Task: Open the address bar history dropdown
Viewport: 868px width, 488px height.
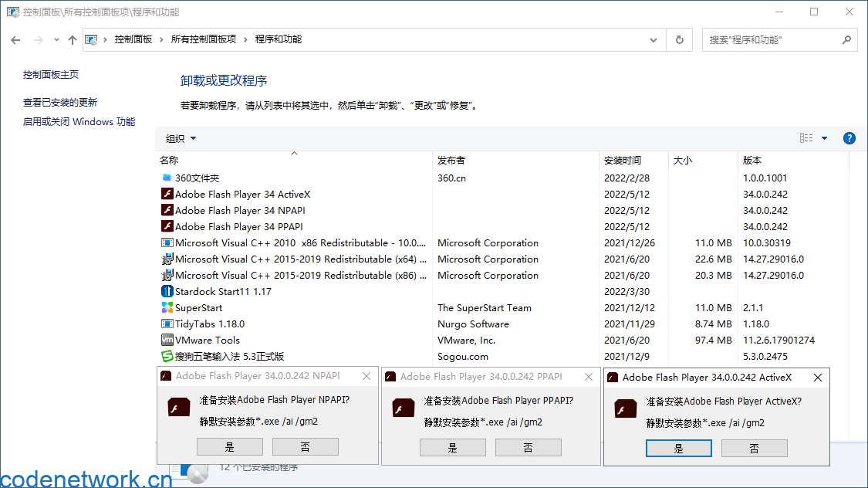Action: click(x=654, y=40)
